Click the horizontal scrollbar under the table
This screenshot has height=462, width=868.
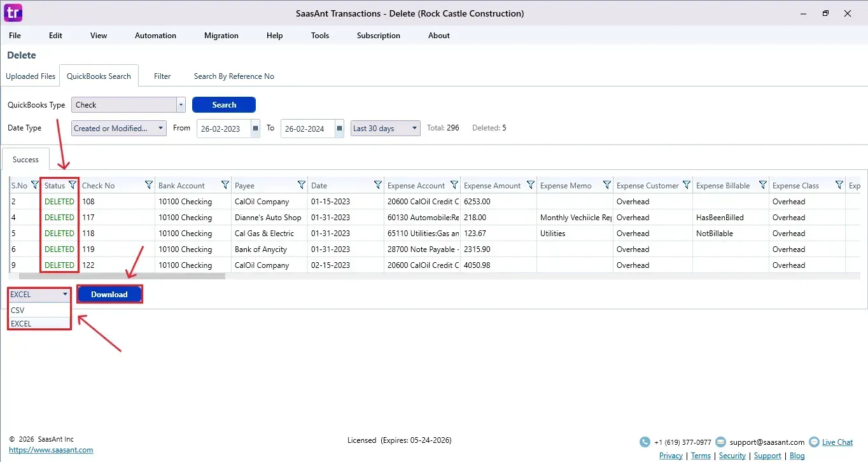[x=122, y=276]
